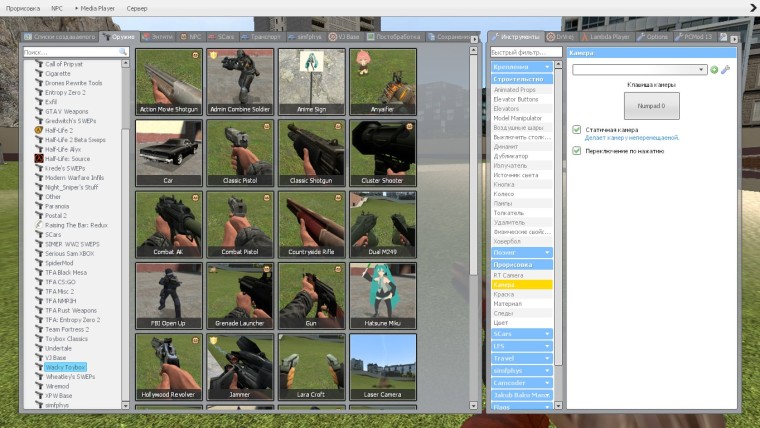
Task: Toggle Переключение по нажатию checkbox
Action: 577,151
